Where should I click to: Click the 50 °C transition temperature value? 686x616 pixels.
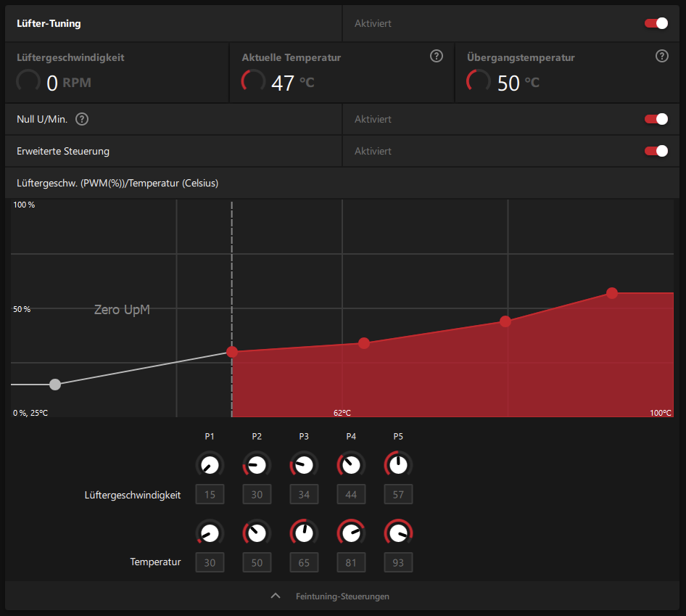pyautogui.click(x=518, y=83)
